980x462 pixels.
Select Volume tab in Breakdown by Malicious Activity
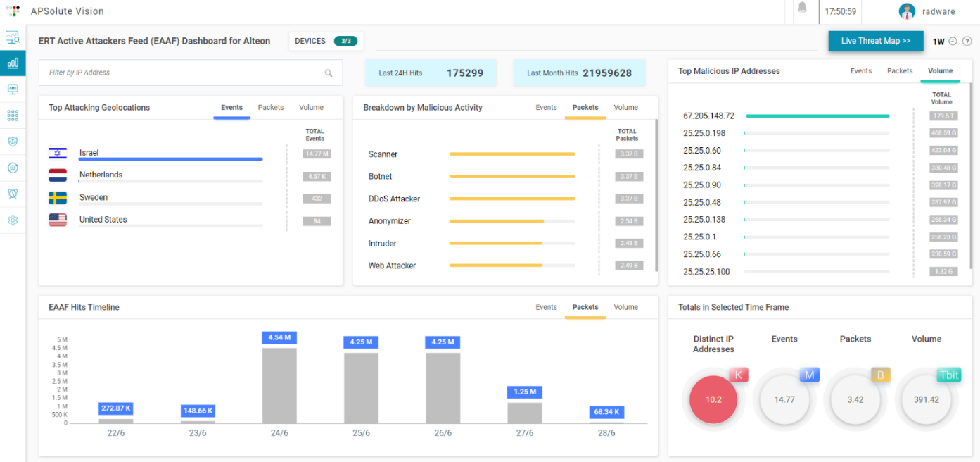[625, 108]
